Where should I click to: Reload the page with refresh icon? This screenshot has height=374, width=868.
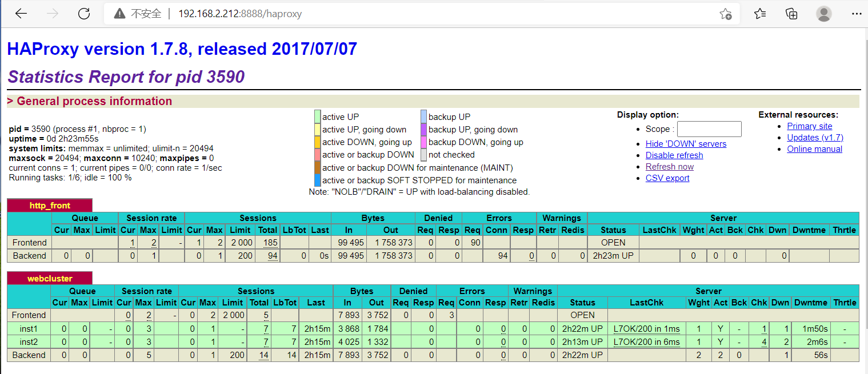pyautogui.click(x=84, y=14)
